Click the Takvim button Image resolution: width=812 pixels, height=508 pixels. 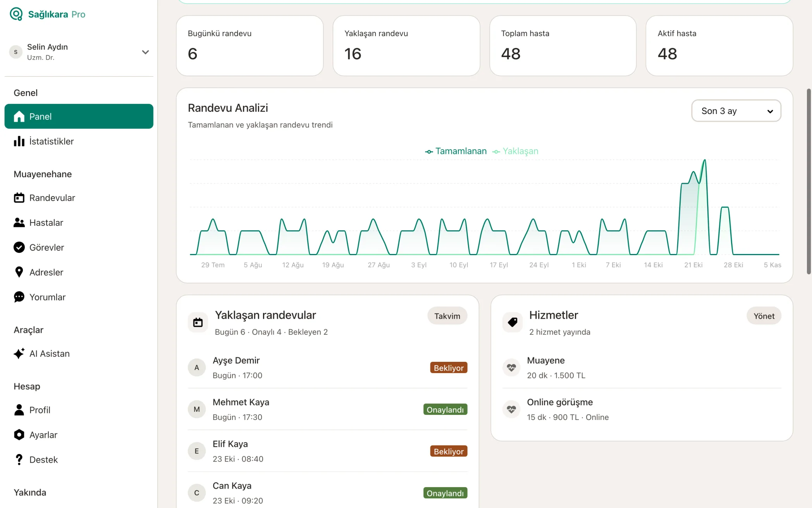(447, 316)
